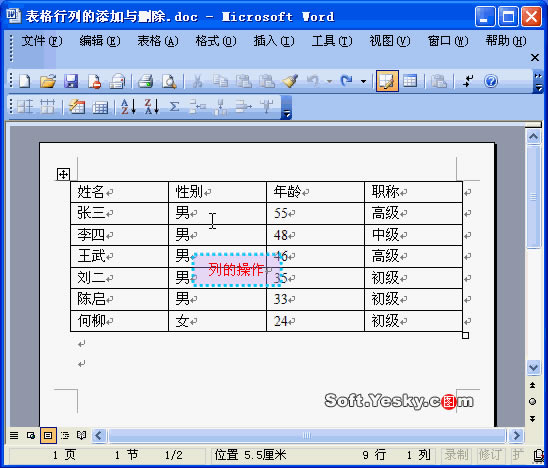Click the insert table grid icon
548x468 pixels.
click(410, 81)
